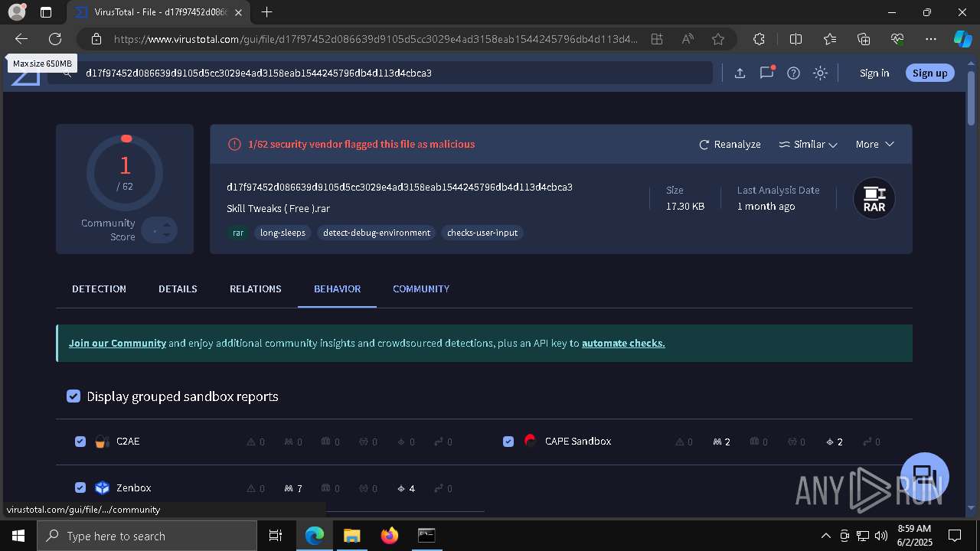980x551 pixels.
Task: Toggle the CAPE Sandbox checkbox
Action: click(508, 442)
